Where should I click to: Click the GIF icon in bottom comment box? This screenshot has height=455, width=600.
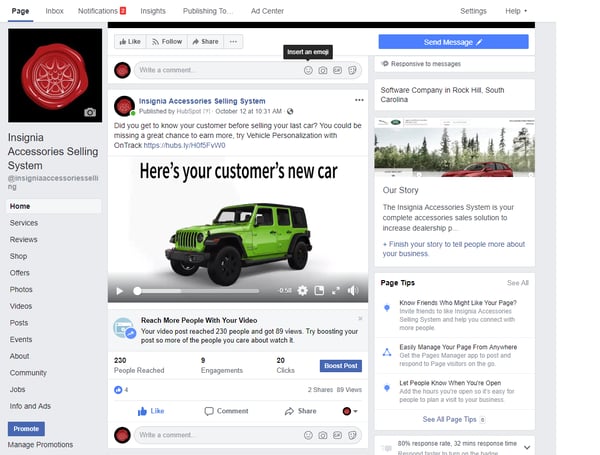click(x=337, y=435)
